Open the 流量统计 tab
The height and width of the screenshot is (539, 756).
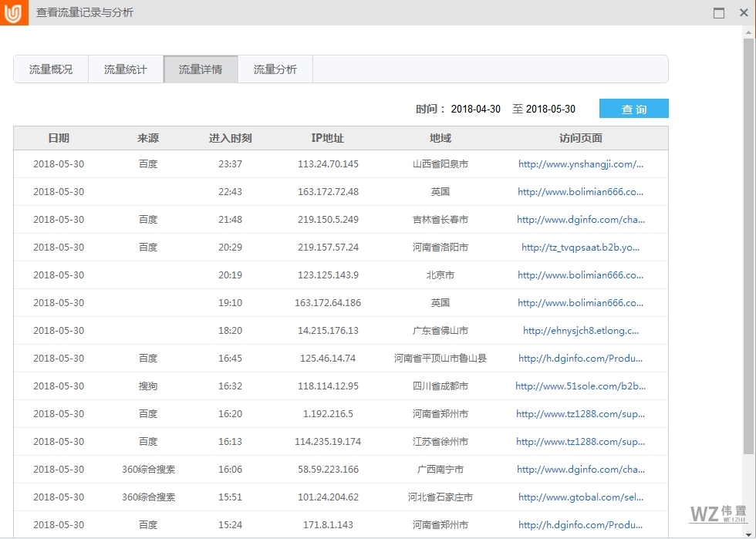(x=125, y=69)
